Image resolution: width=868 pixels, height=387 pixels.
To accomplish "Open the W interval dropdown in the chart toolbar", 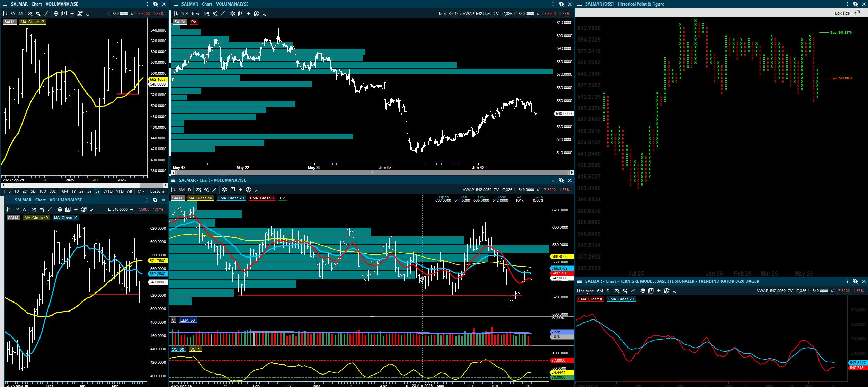I will click(24, 210).
